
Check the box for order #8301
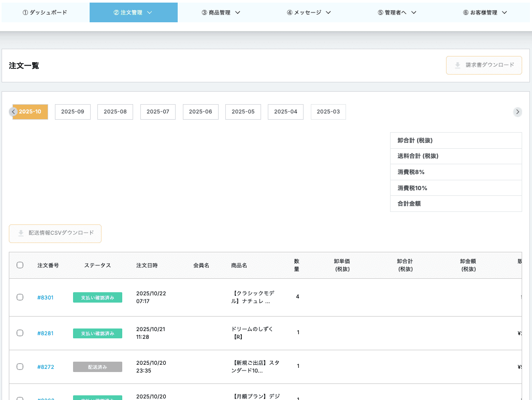(20, 297)
